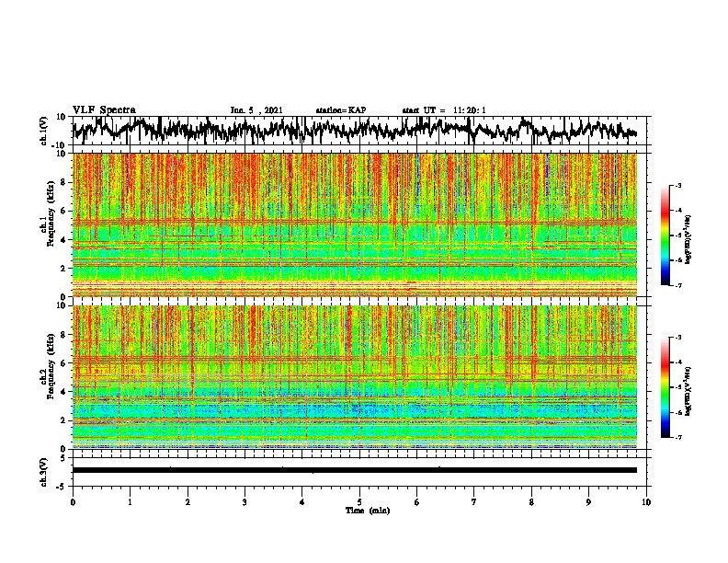Click the '8' kHz tick on ch.1 frequency axis
Screen dimensions: 728x563
pyautogui.click(x=63, y=182)
